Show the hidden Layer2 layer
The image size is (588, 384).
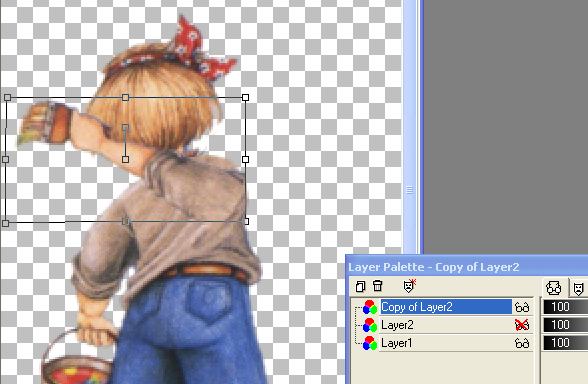(x=522, y=325)
